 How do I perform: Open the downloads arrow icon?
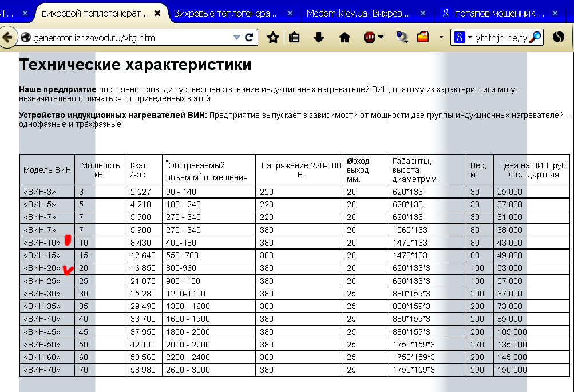(x=319, y=37)
